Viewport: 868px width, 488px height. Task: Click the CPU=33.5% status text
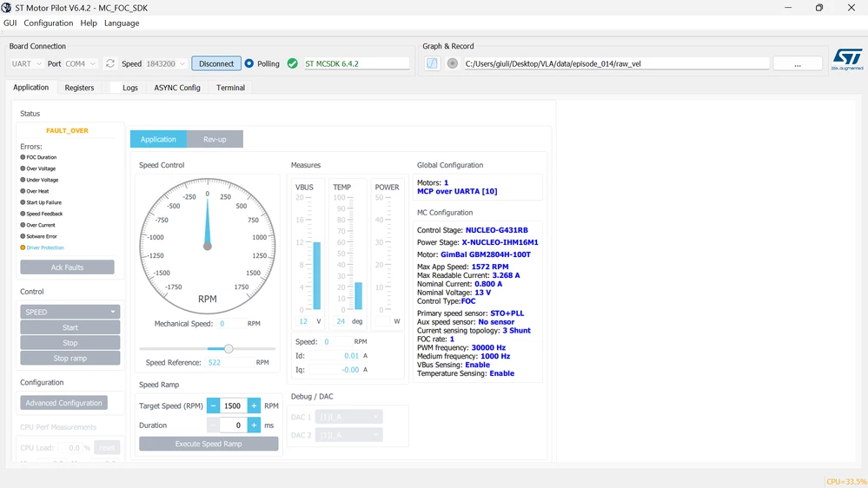pyautogui.click(x=846, y=481)
